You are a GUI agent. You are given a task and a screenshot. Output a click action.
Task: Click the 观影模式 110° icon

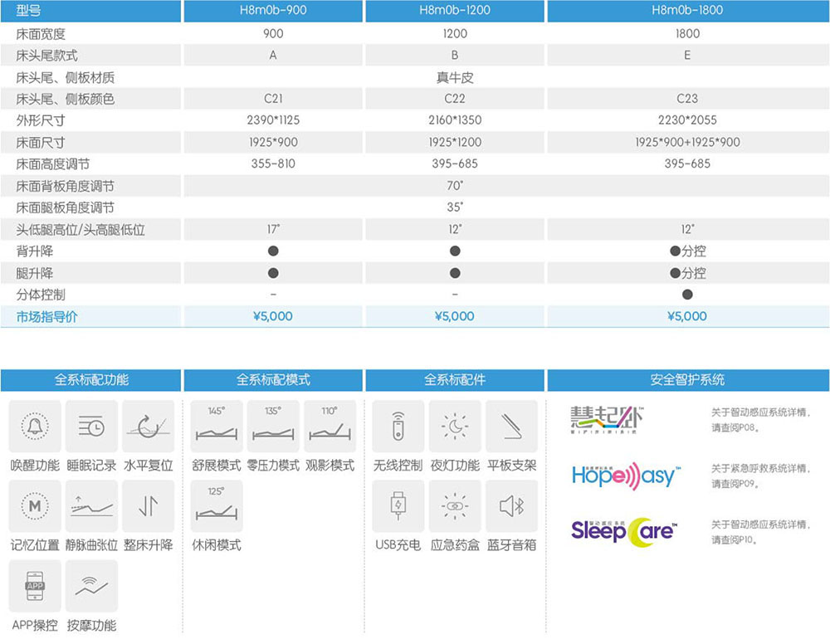(x=330, y=426)
